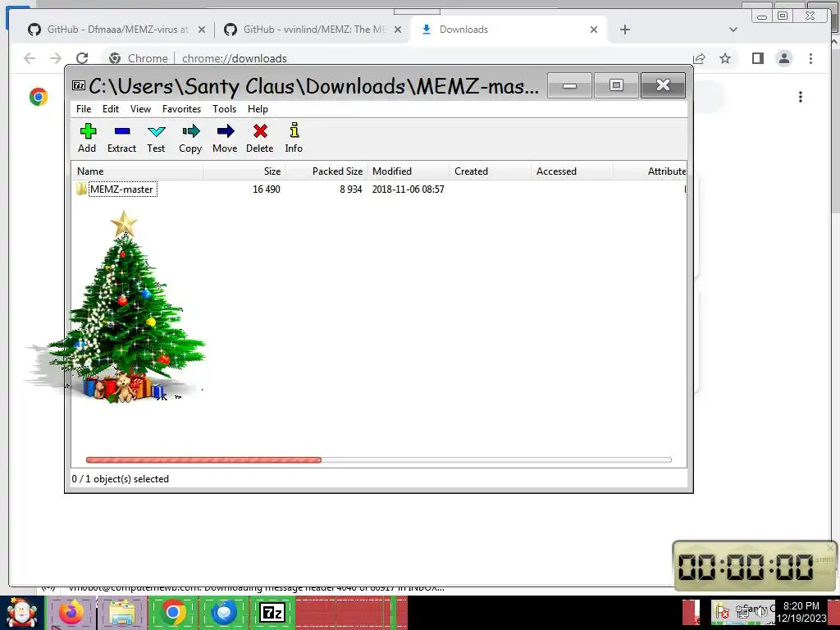Reload the Chrome page

coord(82,58)
